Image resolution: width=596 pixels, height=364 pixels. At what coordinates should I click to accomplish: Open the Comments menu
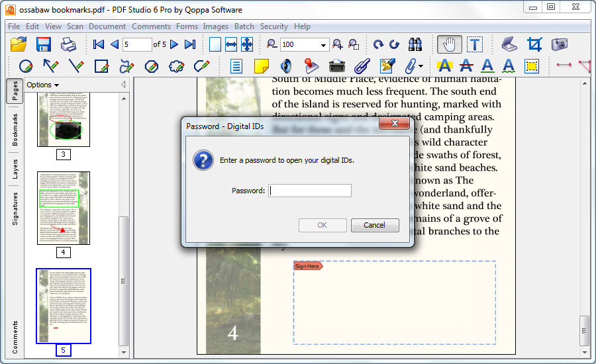click(151, 26)
